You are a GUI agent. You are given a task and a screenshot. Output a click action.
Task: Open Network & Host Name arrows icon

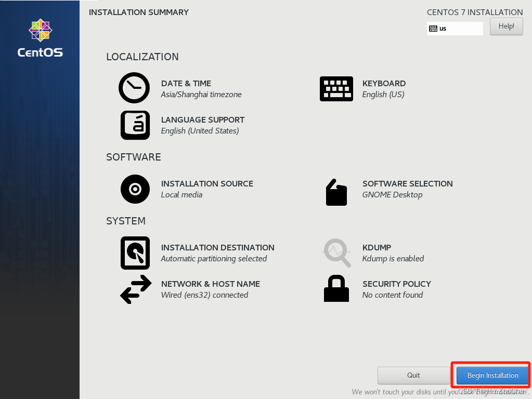(136, 289)
